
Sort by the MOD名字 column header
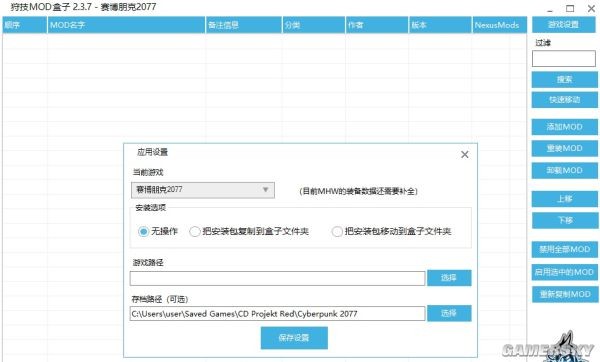pyautogui.click(x=126, y=25)
